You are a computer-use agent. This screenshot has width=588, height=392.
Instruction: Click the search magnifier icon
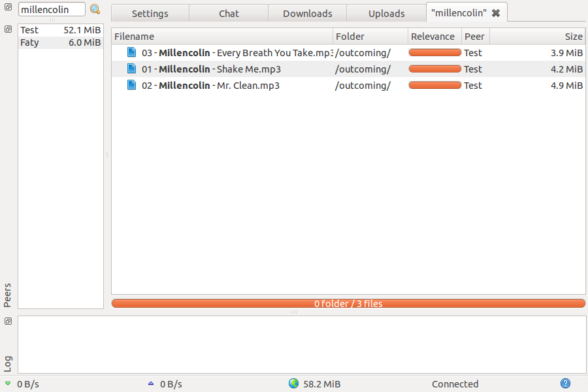click(x=95, y=9)
